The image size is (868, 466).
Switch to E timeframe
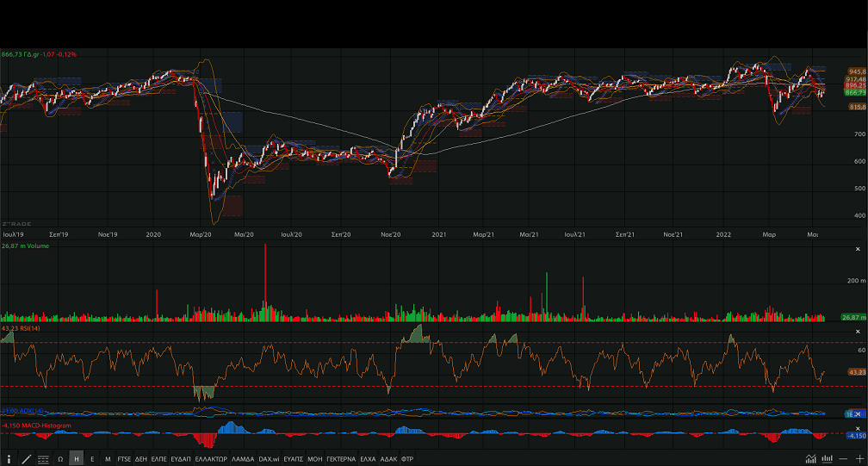point(93,459)
